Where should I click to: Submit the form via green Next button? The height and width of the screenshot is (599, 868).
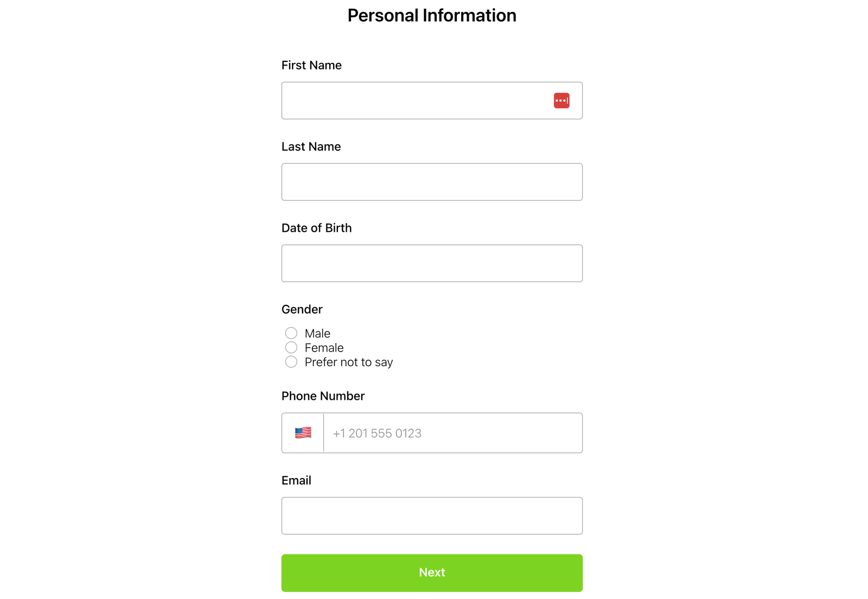coord(432,572)
